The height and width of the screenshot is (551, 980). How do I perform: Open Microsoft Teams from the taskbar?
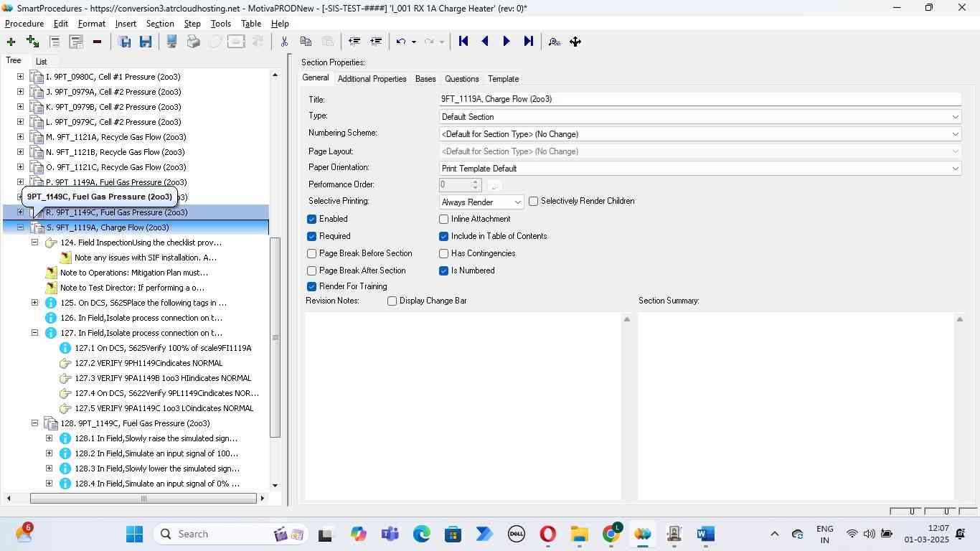tap(390, 534)
